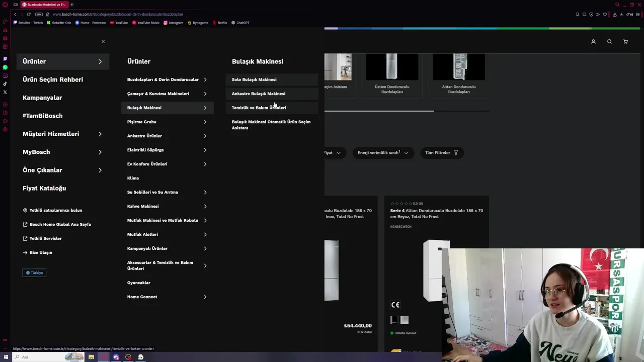Open the WhatsApp sidebar panel icon

5,67
